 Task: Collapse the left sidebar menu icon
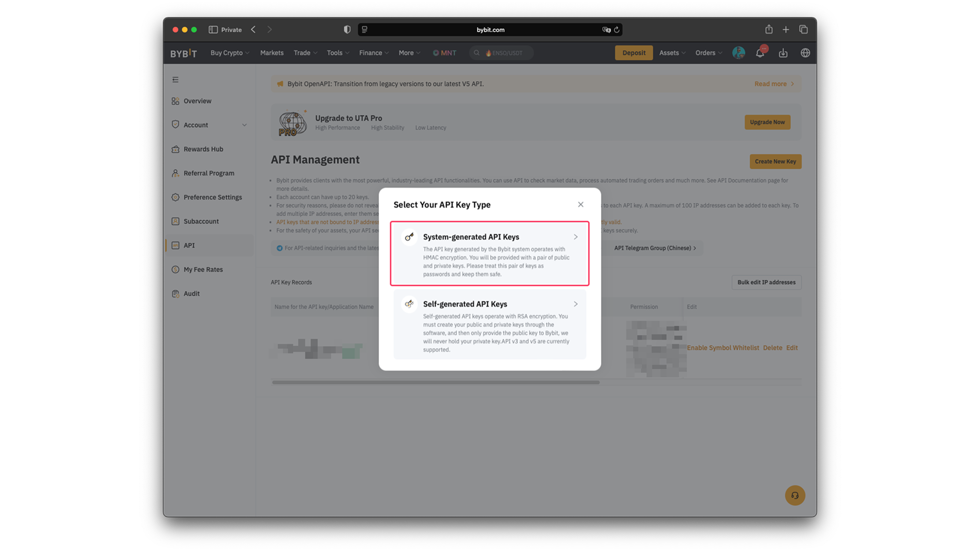(x=176, y=80)
